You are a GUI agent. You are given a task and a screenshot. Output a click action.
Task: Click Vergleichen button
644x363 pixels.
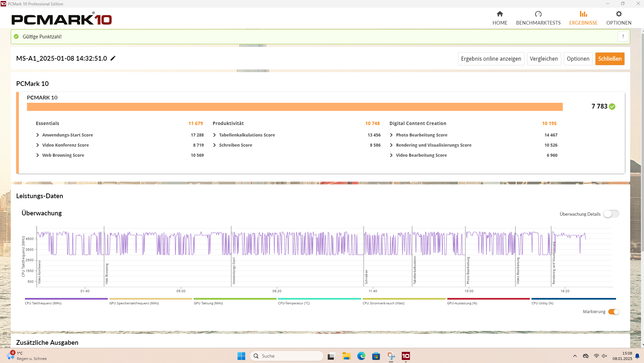544,59
